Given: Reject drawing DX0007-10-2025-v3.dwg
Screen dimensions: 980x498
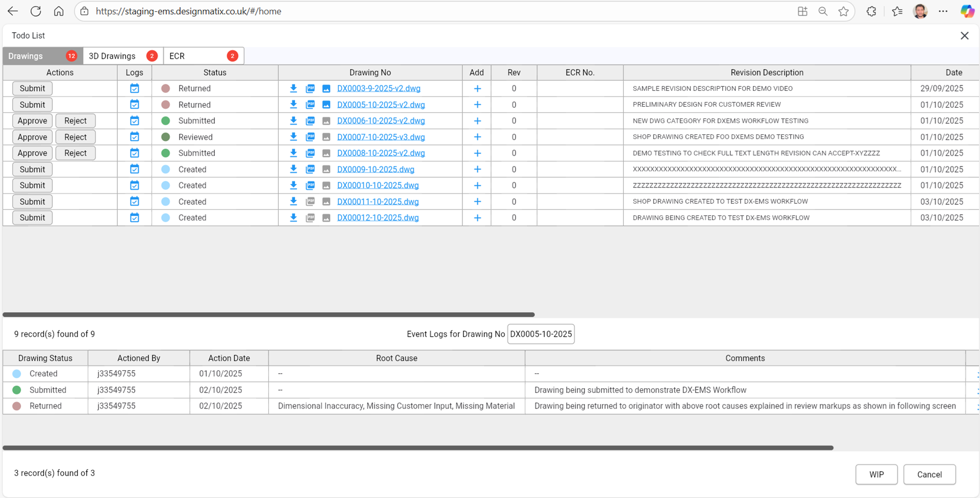Looking at the screenshot, I should point(76,137).
